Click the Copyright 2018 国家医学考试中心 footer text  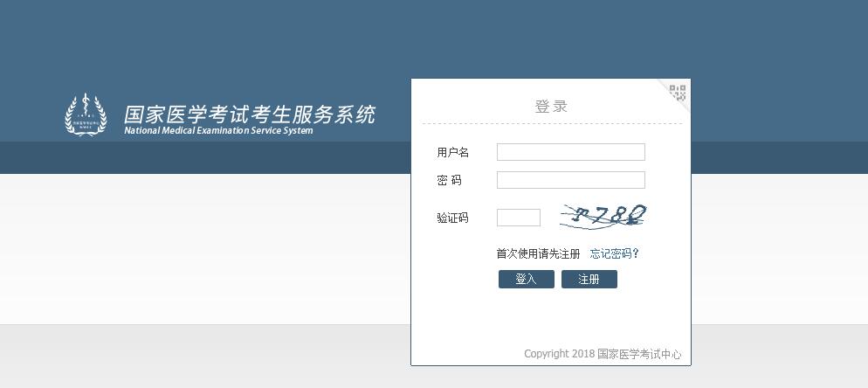(603, 354)
